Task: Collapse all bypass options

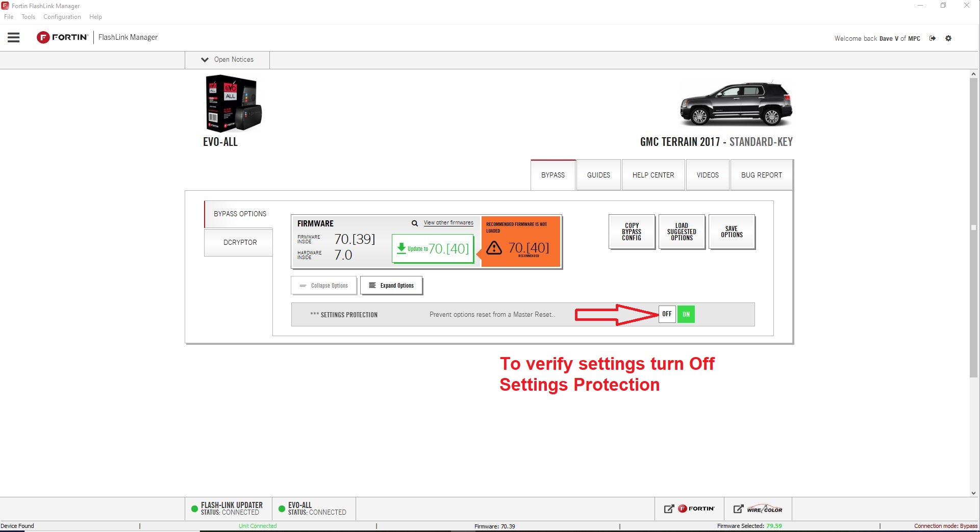Action: 324,286
